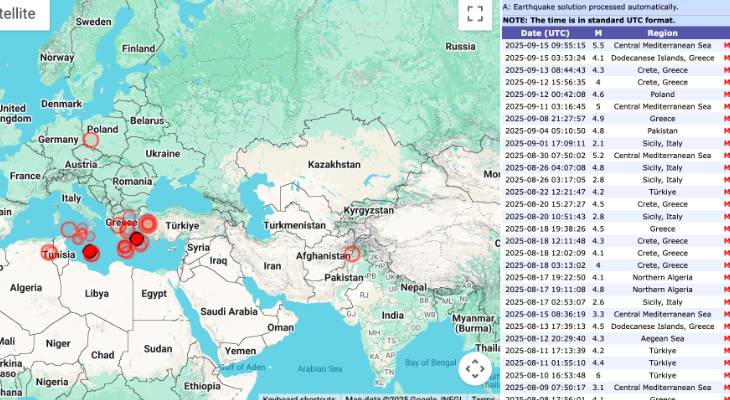The width and height of the screenshot is (730, 400).
Task: Select the 2025-08-20 10:51:43 Sicily row
Action: click(616, 216)
